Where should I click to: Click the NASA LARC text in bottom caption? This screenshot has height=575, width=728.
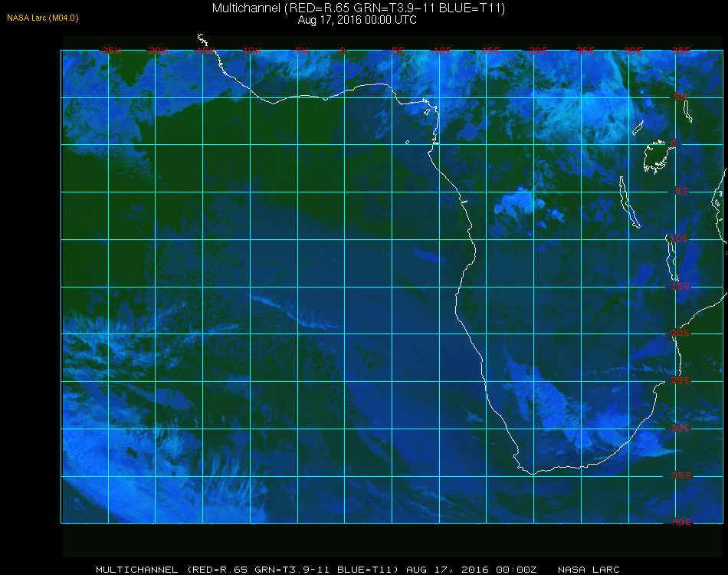pos(589,570)
